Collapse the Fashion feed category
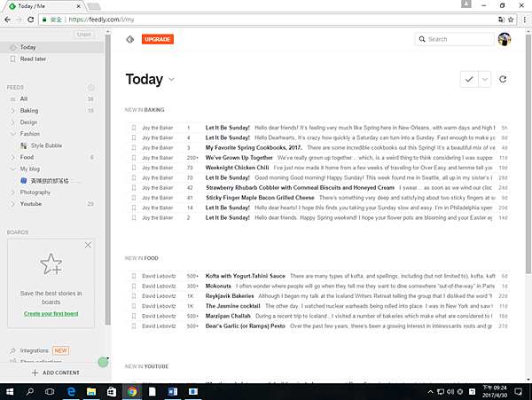Viewport: 532px width, 400px height. pyautogui.click(x=13, y=134)
